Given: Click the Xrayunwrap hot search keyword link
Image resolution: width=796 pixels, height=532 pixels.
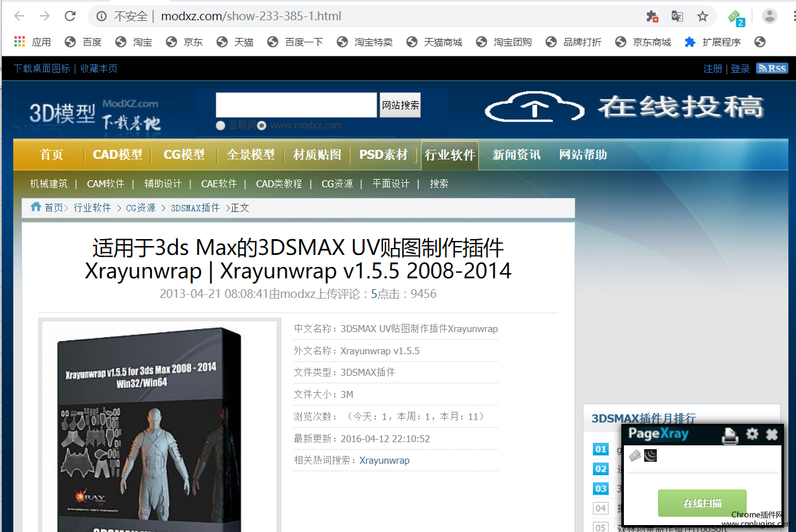Looking at the screenshot, I should [384, 461].
